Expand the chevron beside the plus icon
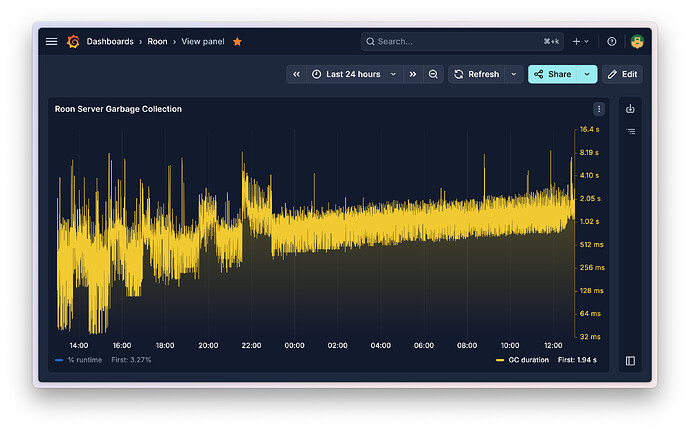 [x=587, y=41]
